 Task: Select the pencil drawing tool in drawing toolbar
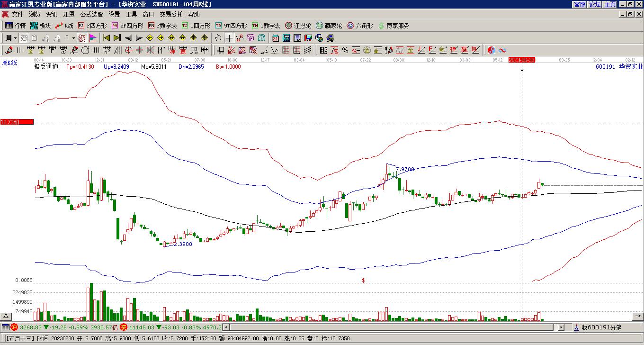tap(9, 50)
